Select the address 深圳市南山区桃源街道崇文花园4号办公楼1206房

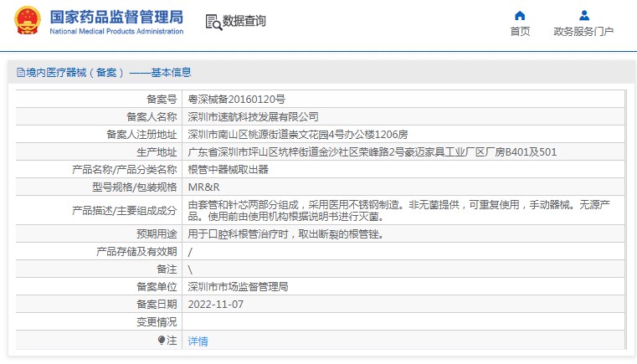[x=297, y=134]
